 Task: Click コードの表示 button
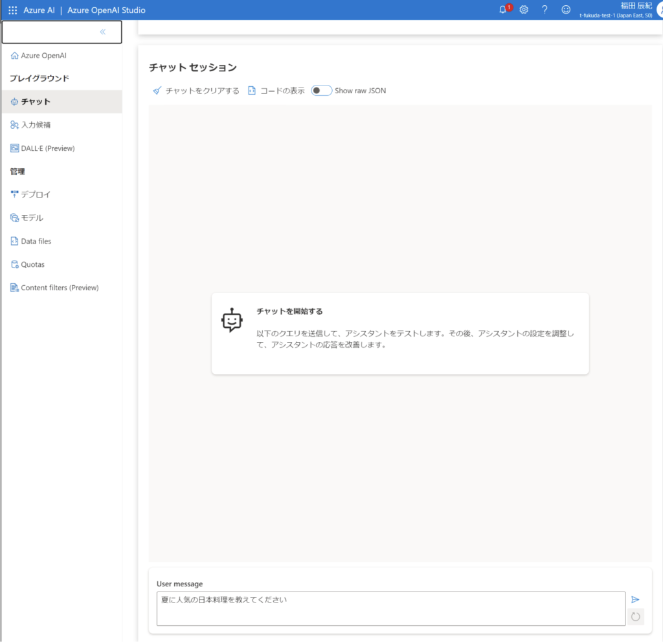tap(276, 91)
